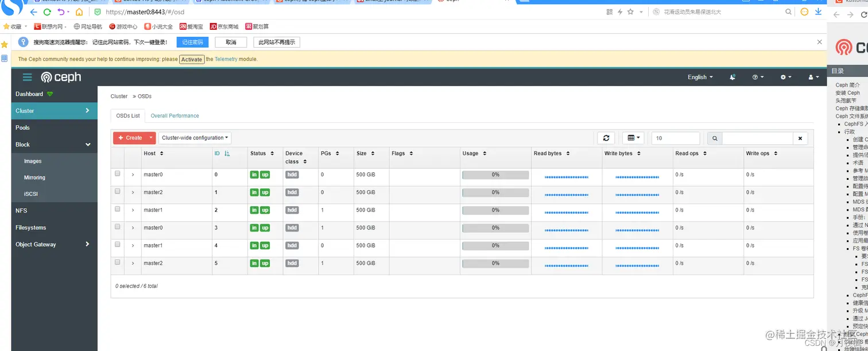Select the checkbox for OSD 2
Screen dimensions: 868x351
point(117,209)
